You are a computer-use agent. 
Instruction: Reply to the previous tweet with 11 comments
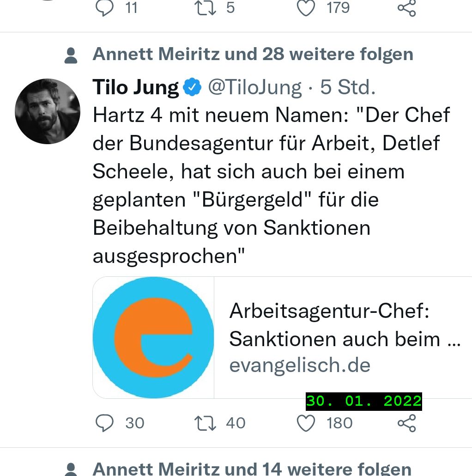tap(105, 8)
